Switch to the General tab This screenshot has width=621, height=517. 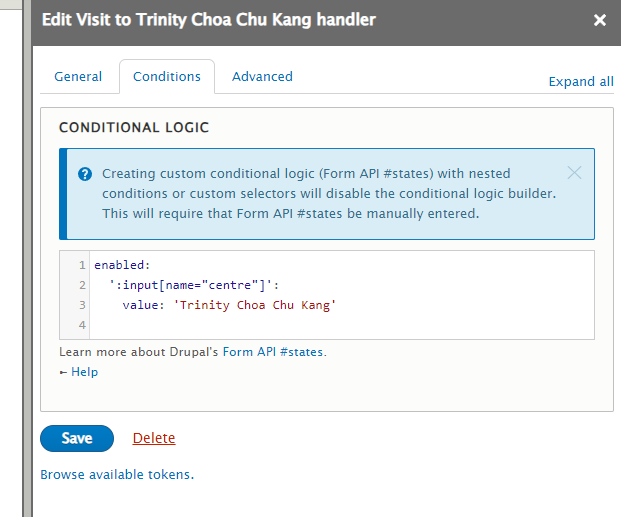click(x=78, y=77)
